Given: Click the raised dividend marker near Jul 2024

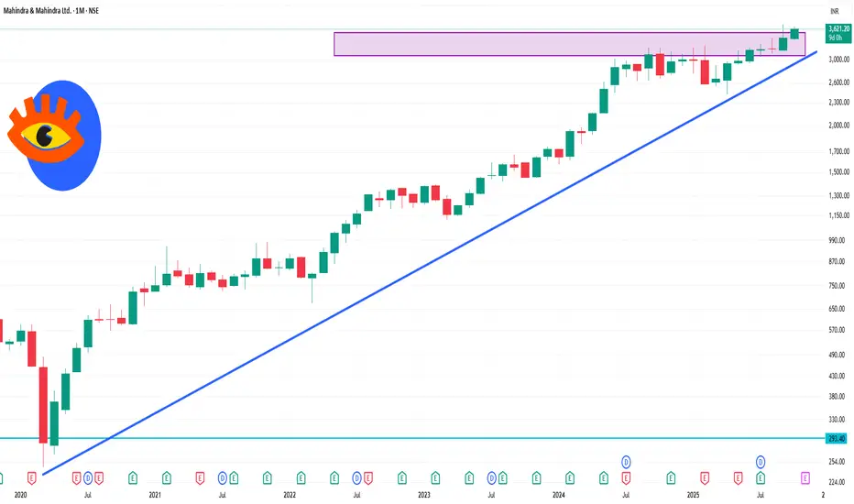Looking at the screenshot, I should coord(627,460).
